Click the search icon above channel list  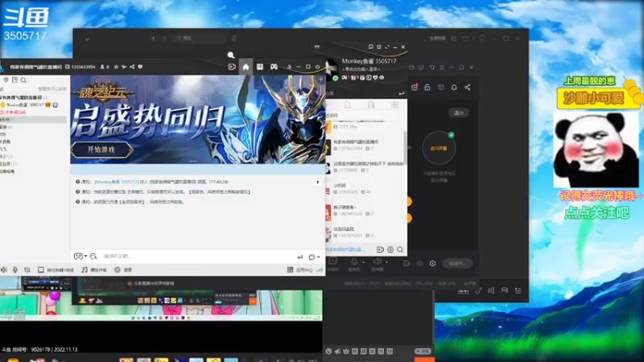tap(23, 80)
